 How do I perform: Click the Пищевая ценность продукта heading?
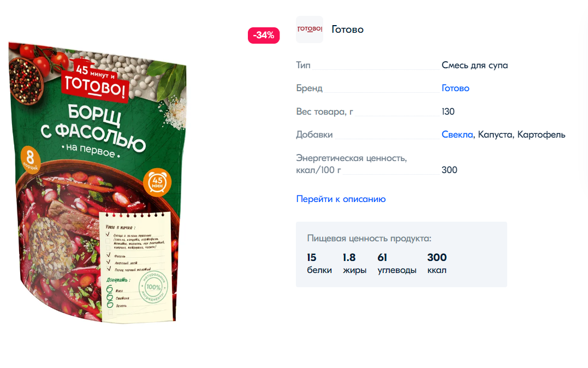pos(369,238)
